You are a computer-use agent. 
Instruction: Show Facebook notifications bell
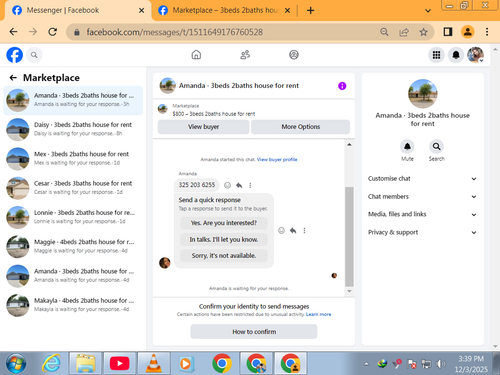point(456,55)
